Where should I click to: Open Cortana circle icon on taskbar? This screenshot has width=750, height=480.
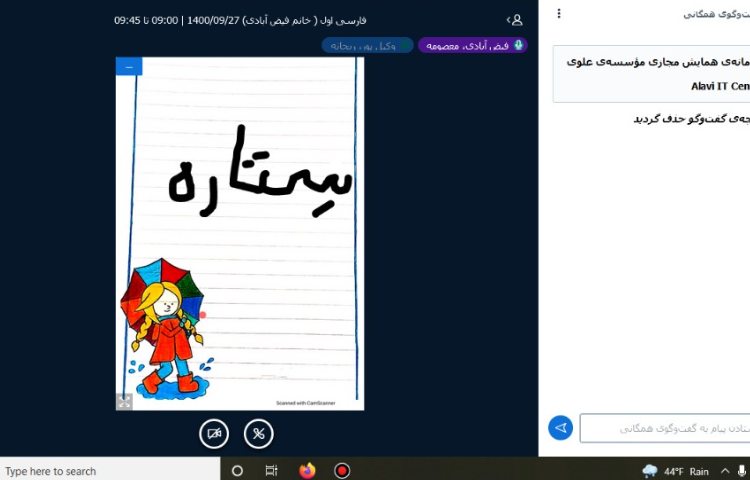(x=237, y=471)
